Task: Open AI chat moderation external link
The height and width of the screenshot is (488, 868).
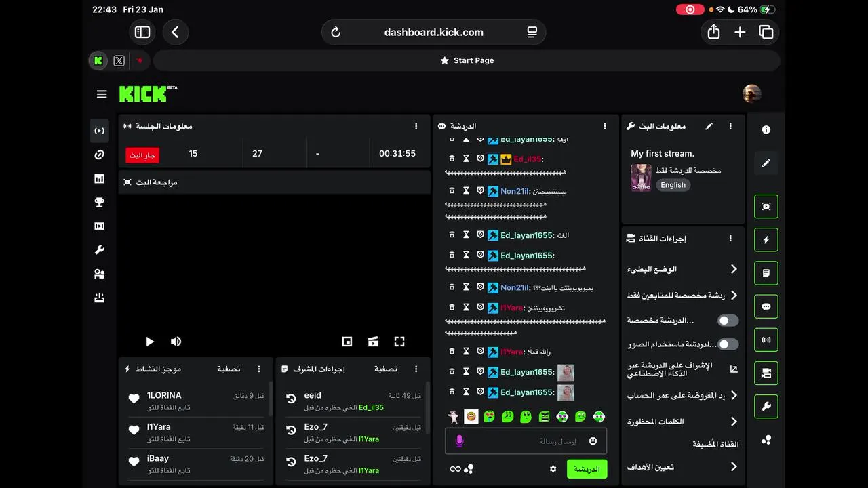Action: point(733,369)
